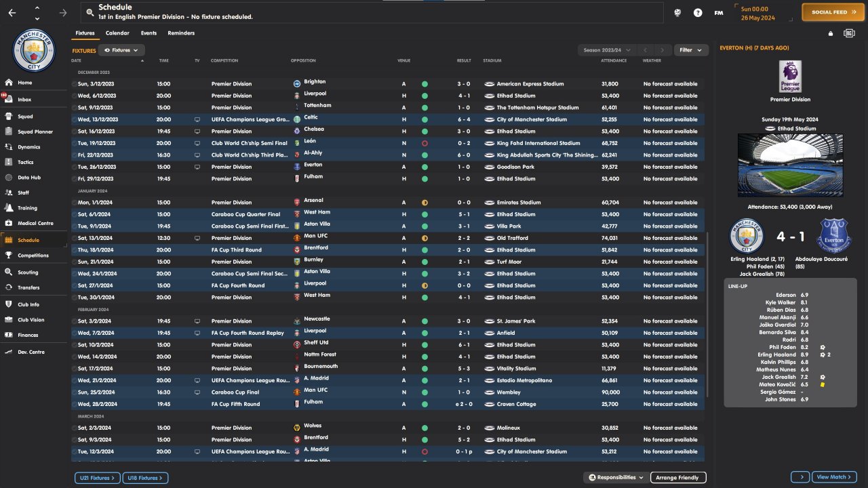Click the Premier League logo in match panel
This screenshot has width=868, height=488.
(x=790, y=76)
